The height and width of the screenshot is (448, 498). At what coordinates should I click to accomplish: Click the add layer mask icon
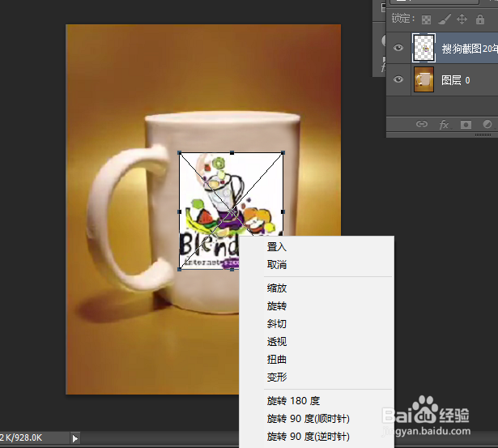[x=466, y=125]
